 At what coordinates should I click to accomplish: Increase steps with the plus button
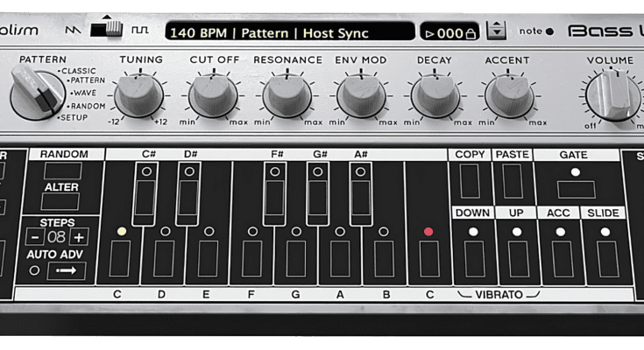click(79, 237)
